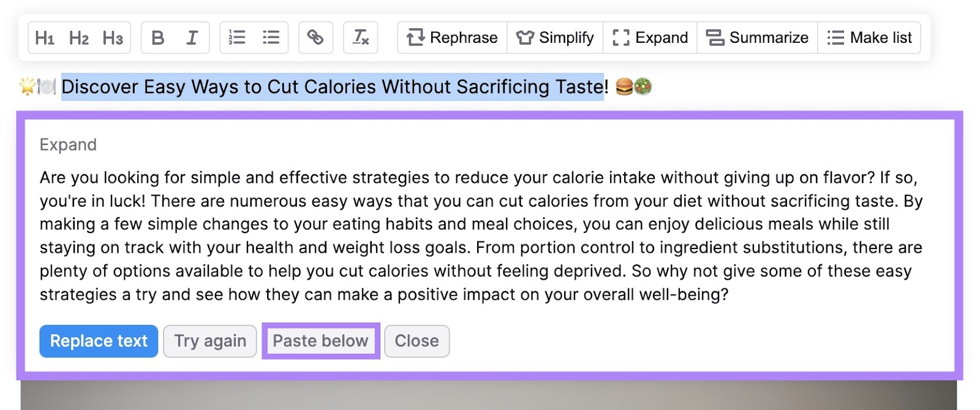Apply Heading 1 formatting
Screen dimensions: 980x410
pyautogui.click(x=43, y=38)
